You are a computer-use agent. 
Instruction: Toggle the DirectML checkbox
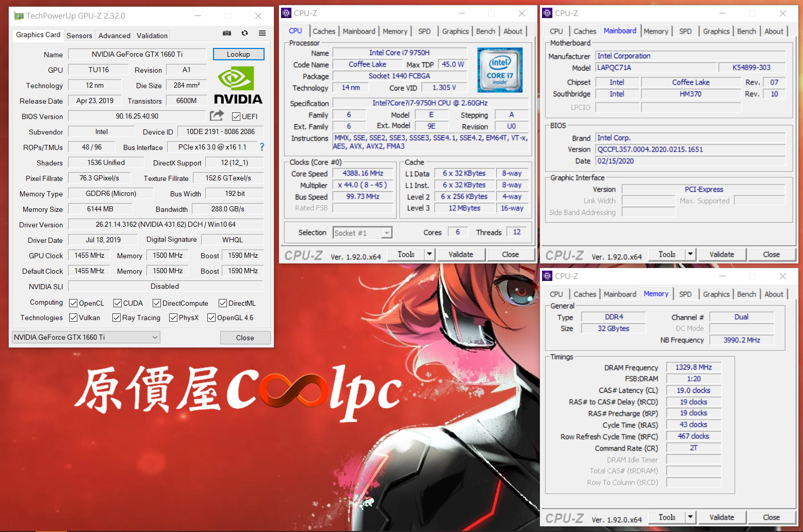click(x=223, y=303)
